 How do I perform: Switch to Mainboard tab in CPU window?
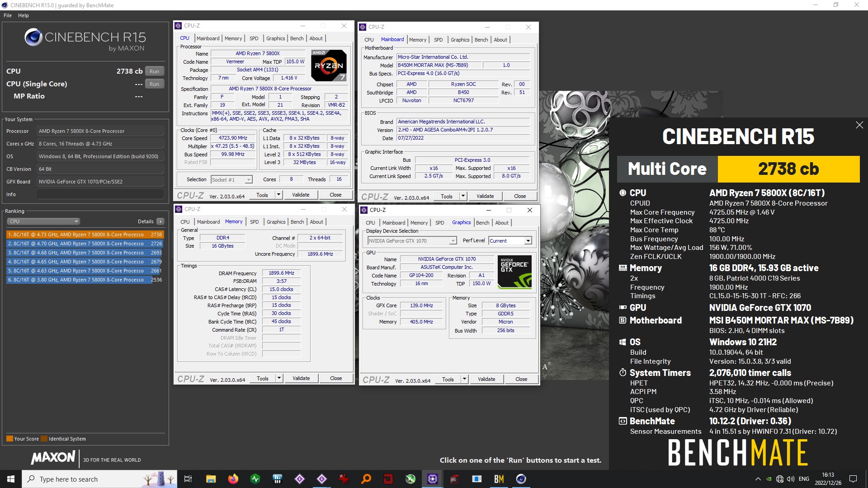pos(208,38)
